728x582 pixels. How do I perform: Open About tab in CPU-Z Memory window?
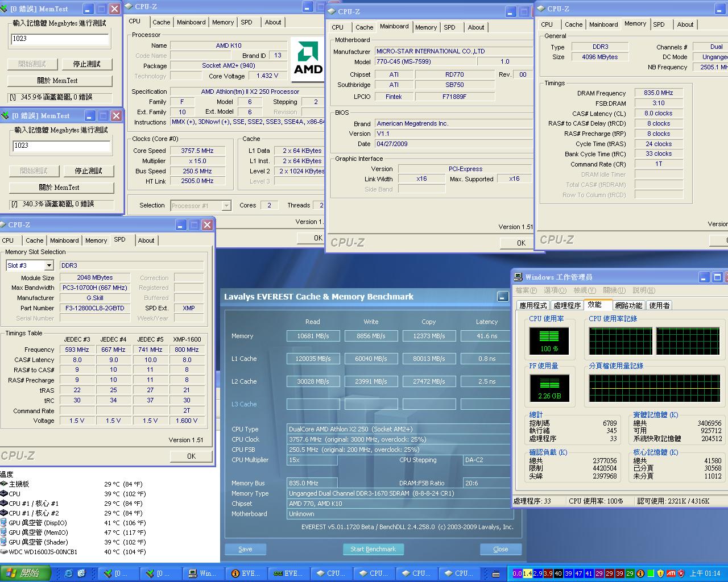685,24
